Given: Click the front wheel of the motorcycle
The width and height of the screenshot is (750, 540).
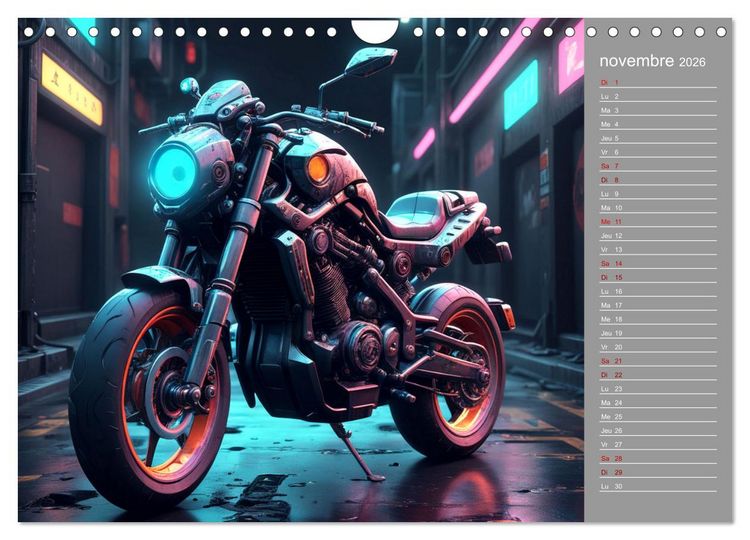Looking at the screenshot, I should [148, 392].
